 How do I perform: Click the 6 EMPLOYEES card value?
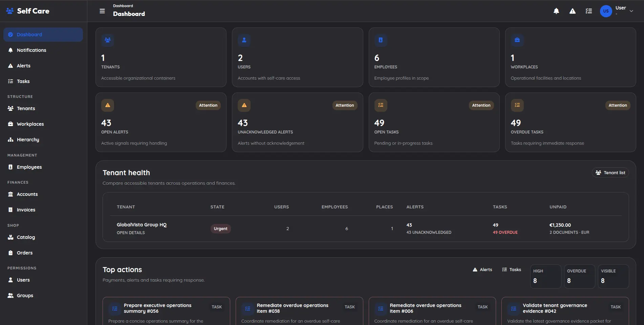(x=377, y=58)
